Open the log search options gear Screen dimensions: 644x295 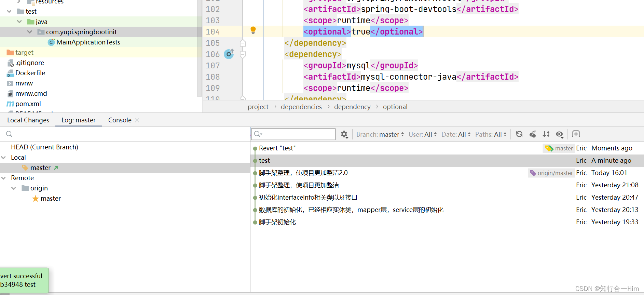(344, 134)
